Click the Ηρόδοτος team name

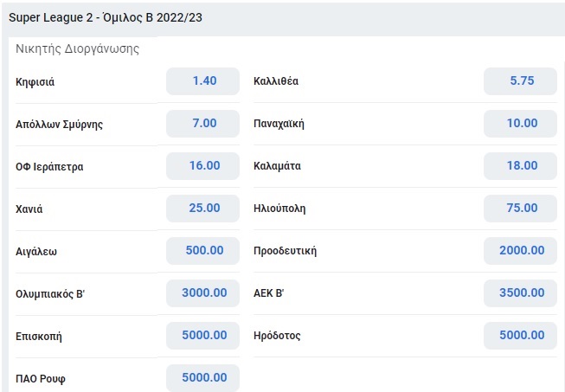277,336
